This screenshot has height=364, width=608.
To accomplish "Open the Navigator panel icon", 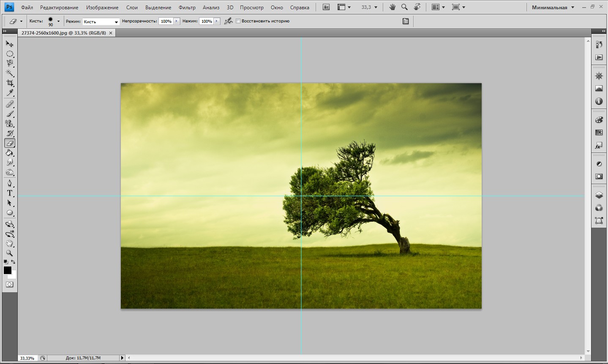I will 599,76.
